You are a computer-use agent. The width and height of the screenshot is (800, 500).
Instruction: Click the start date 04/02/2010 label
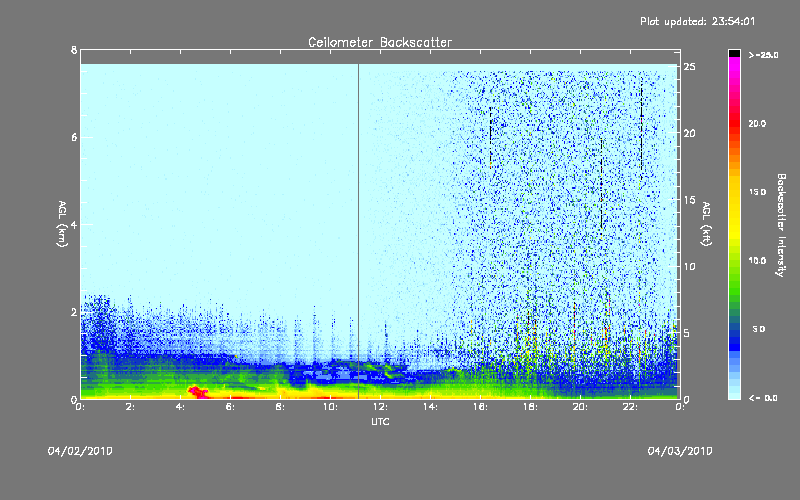[x=80, y=451]
